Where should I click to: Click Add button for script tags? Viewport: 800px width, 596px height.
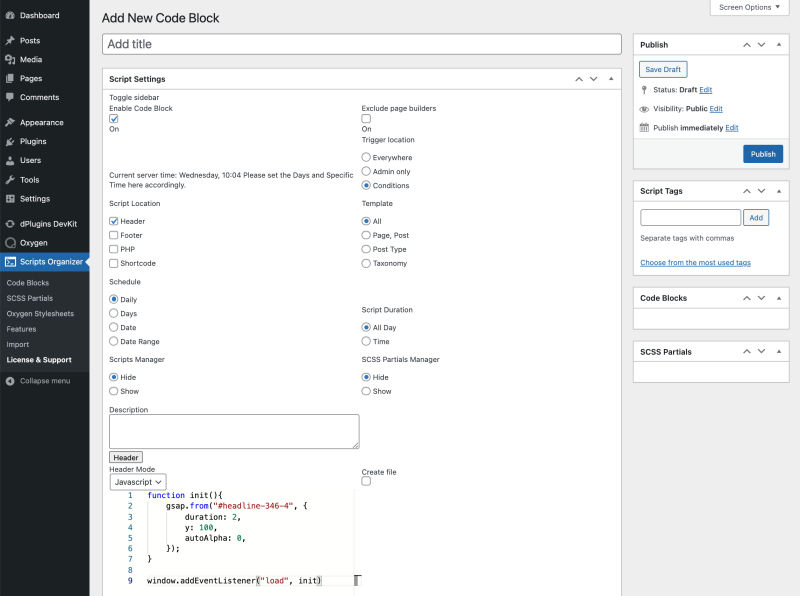pyautogui.click(x=756, y=218)
